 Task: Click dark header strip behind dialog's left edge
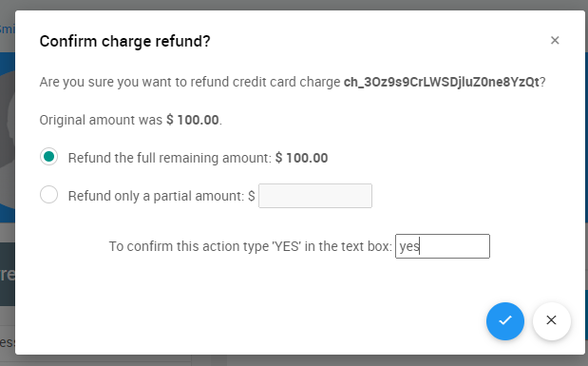click(x=8, y=274)
